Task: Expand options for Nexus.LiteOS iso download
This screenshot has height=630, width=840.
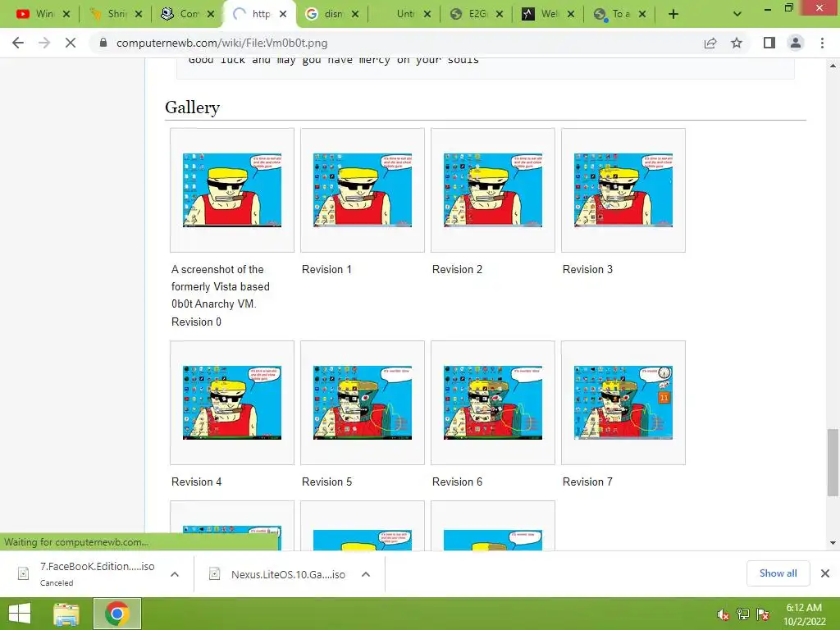Action: tap(366, 574)
